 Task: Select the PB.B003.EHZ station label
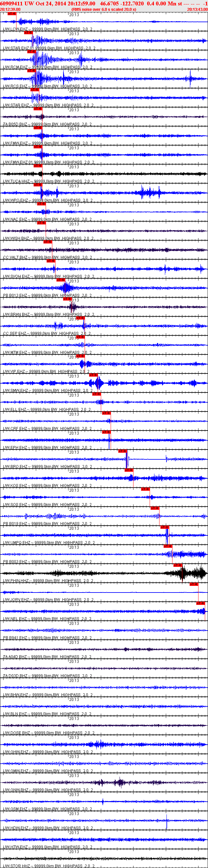pyautogui.click(x=48, y=562)
